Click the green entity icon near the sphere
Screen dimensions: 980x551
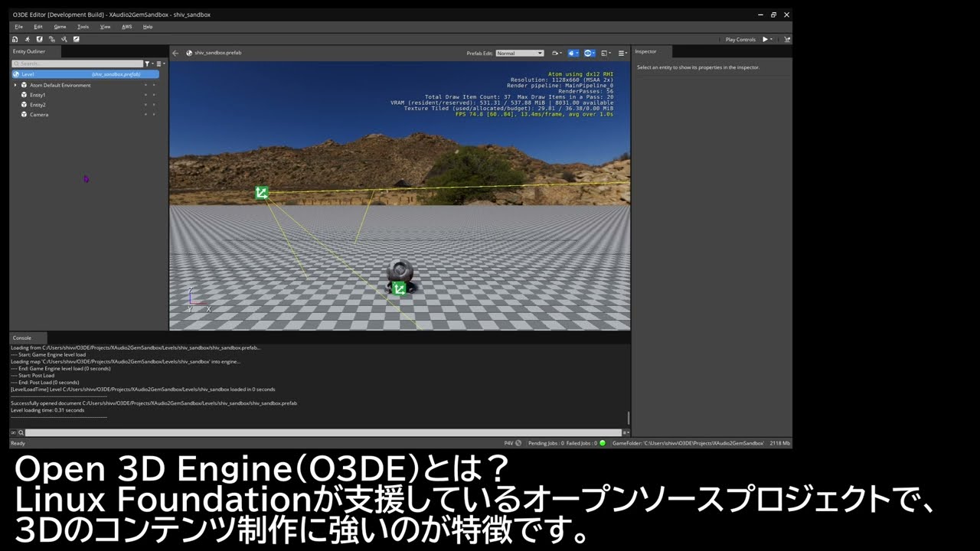coord(398,289)
